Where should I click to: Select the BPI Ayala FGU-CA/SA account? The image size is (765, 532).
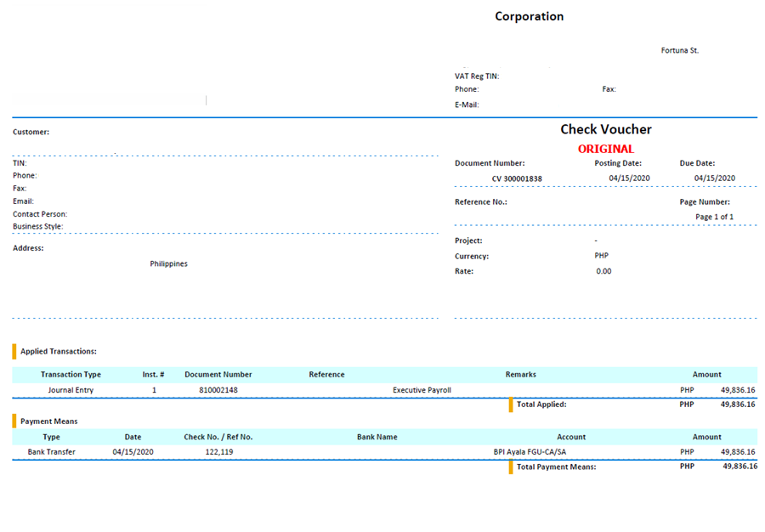pos(530,452)
